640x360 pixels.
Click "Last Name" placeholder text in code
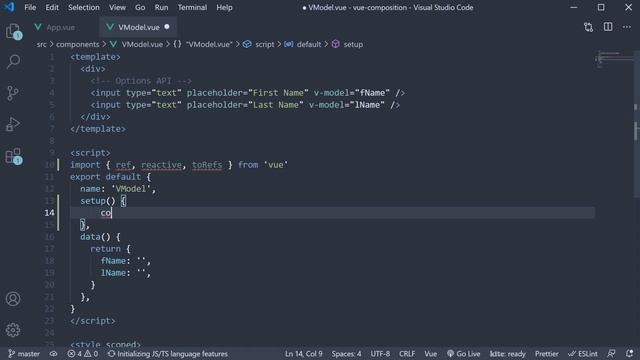276,105
